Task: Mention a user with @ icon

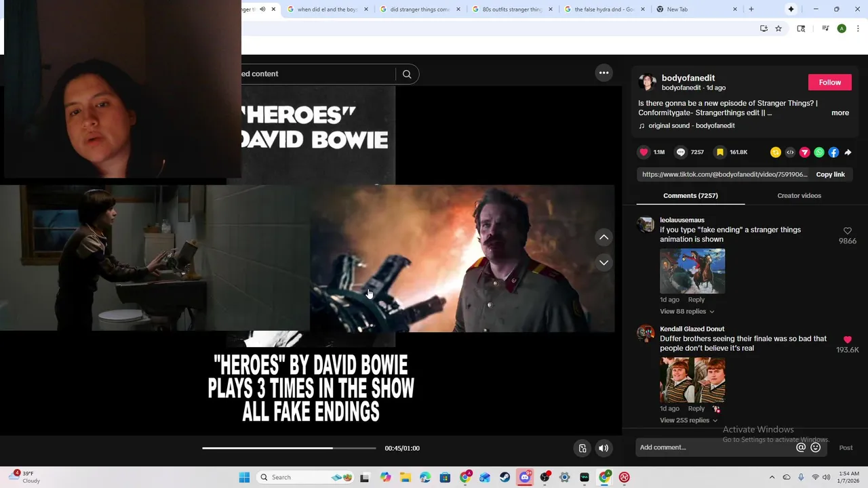Action: pos(801,447)
